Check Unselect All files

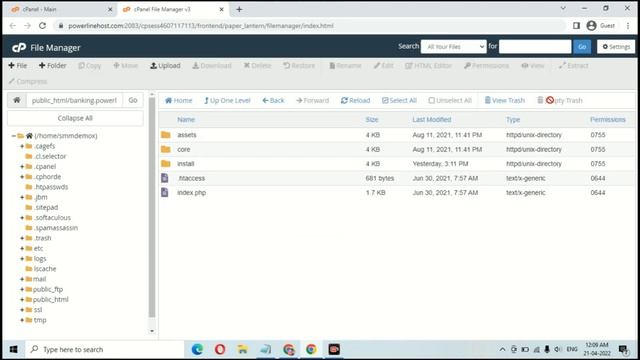pos(450,100)
